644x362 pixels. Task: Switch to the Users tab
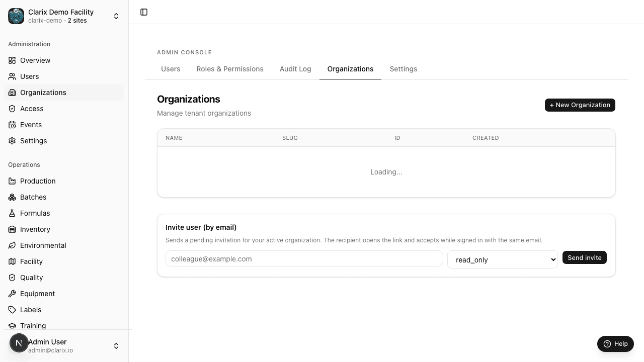(x=171, y=69)
